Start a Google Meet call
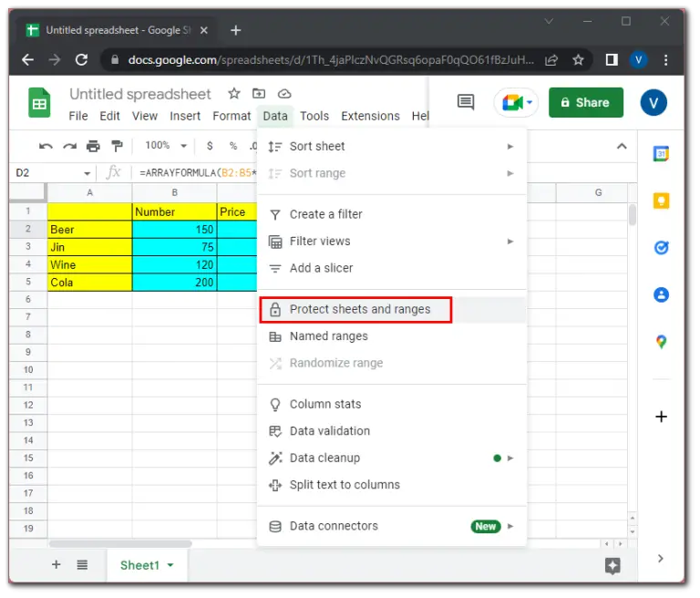The image size is (700, 598). tap(511, 103)
